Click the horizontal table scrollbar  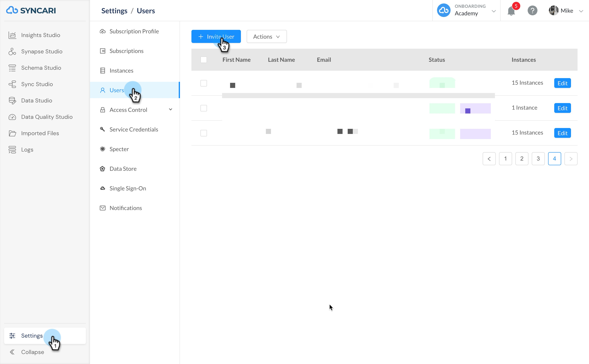point(358,96)
